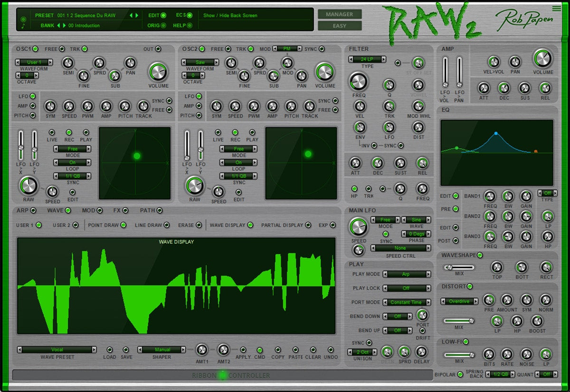This screenshot has width=570, height=392.
Task: Open the WAVE PRESET selector showing Vocal
Action: [57, 350]
